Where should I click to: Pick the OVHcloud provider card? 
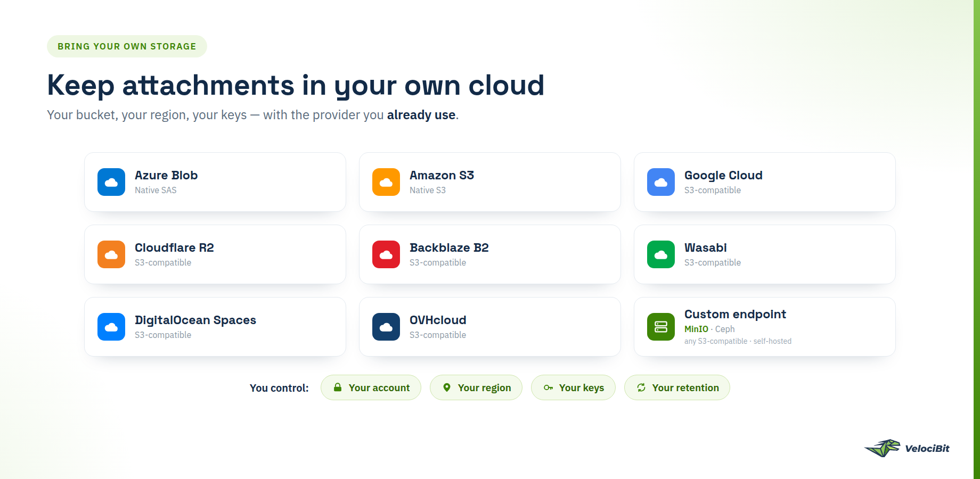(490, 327)
